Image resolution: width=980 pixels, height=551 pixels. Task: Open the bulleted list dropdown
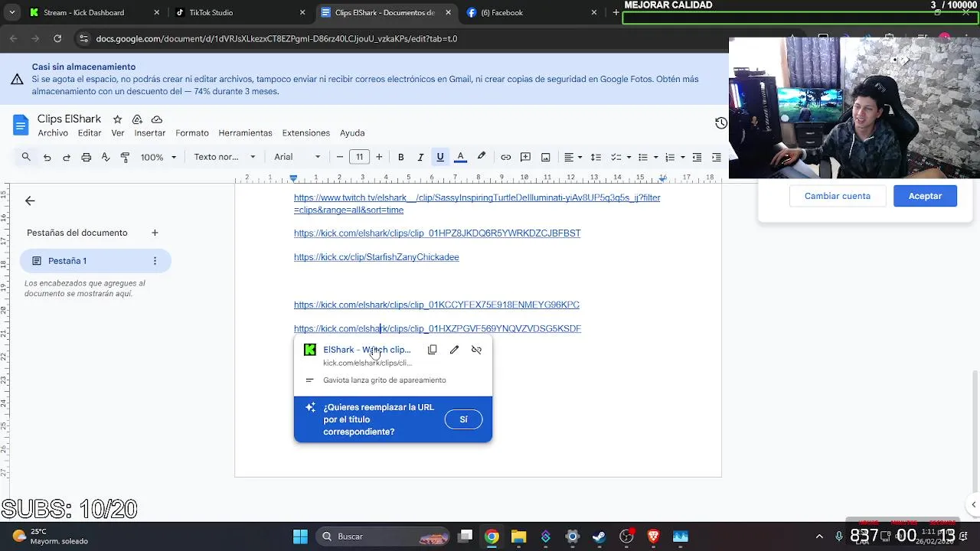tap(647, 157)
